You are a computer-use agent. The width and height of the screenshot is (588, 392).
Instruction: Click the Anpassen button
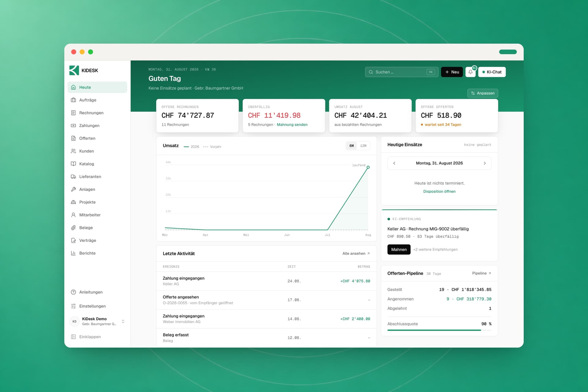[483, 93]
